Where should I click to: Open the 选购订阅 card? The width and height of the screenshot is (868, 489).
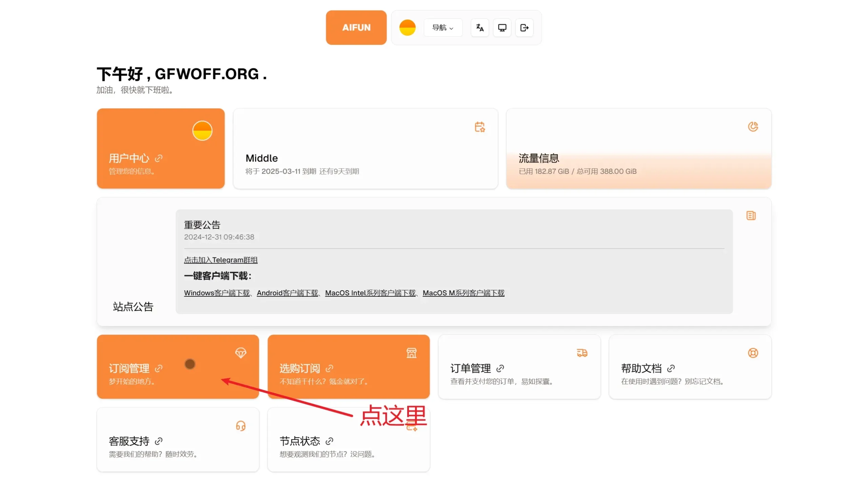(348, 367)
